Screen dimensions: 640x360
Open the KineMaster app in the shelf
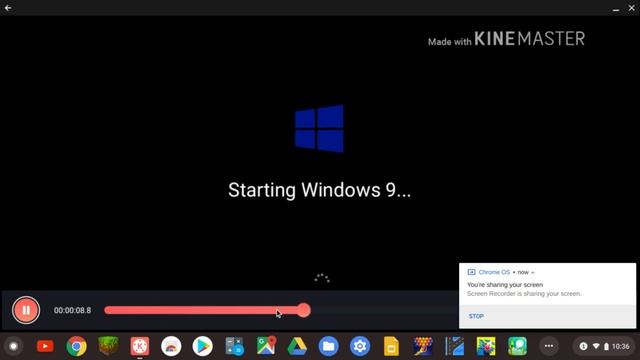(140, 346)
